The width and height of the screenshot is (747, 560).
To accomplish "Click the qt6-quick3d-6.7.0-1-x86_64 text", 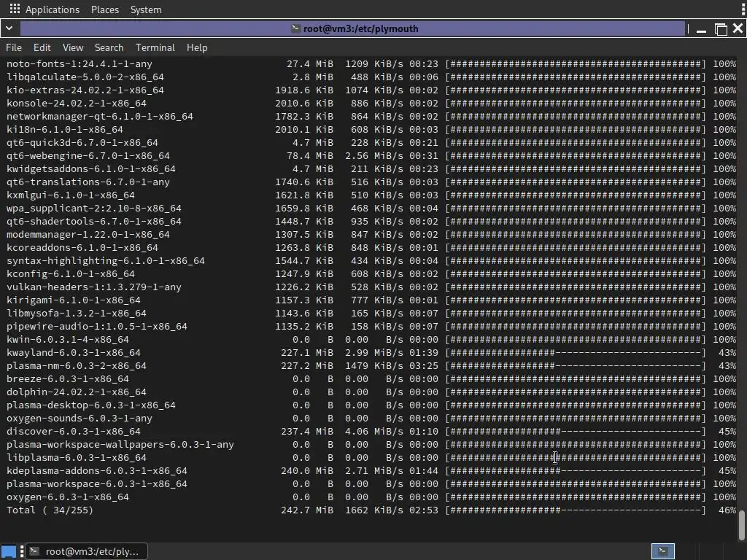I will 82,143.
